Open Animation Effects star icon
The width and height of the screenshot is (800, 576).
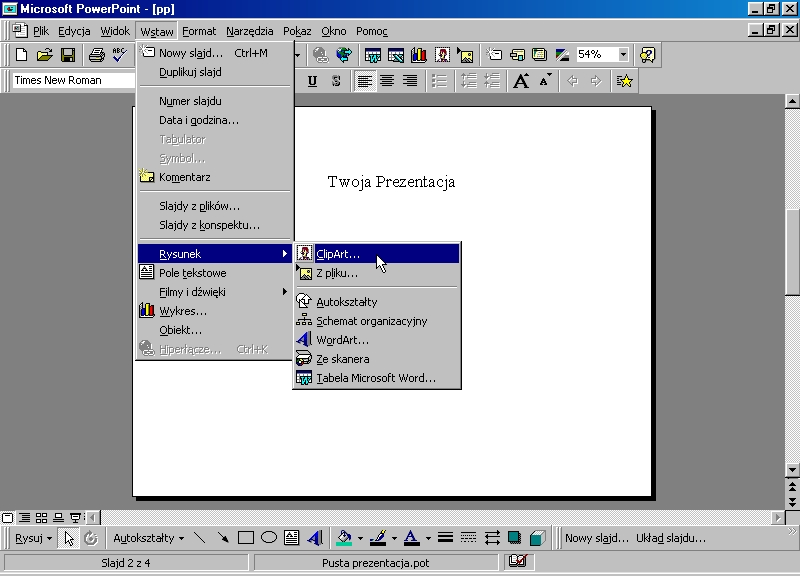tap(624, 81)
